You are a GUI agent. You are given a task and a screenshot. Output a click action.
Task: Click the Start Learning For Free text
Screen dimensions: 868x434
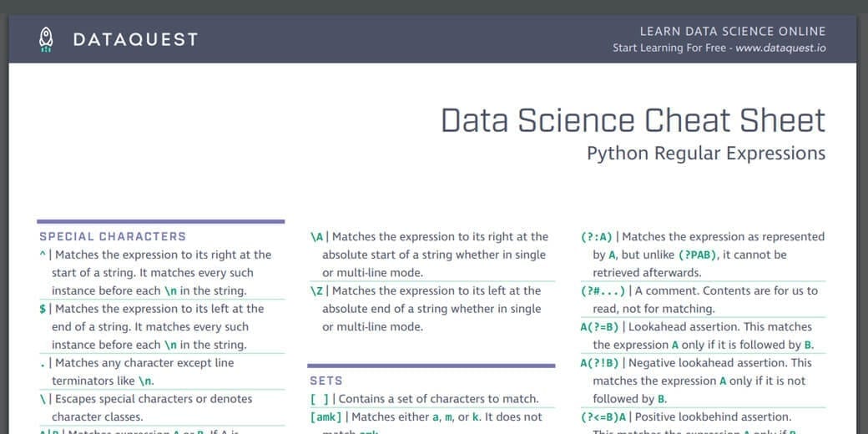669,48
